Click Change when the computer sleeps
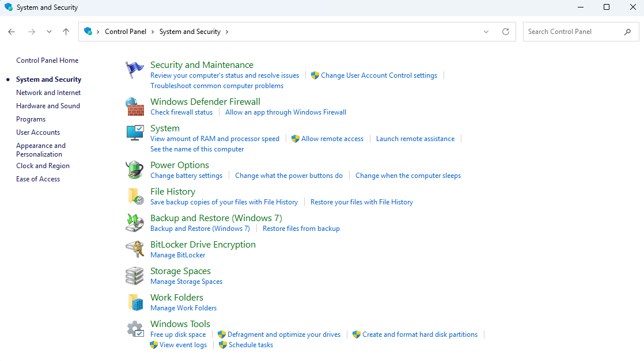 click(x=408, y=175)
